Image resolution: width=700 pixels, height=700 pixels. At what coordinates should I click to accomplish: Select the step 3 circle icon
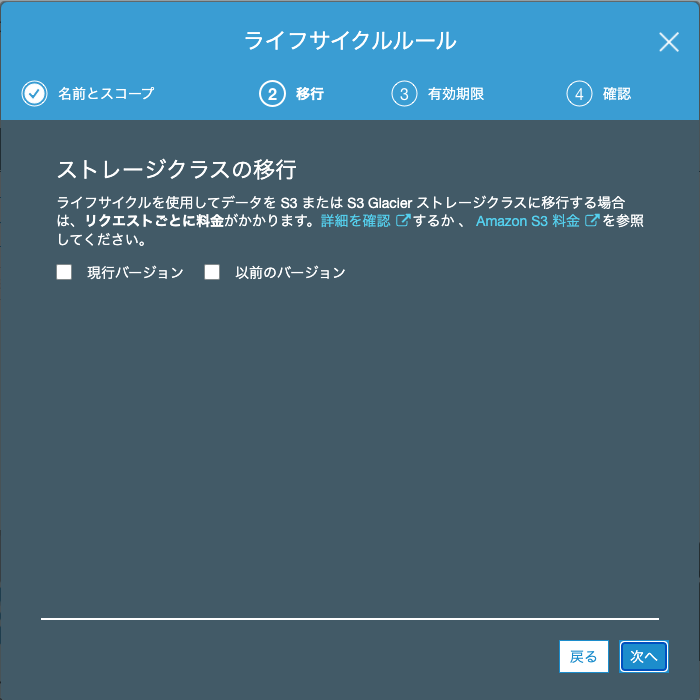404,94
